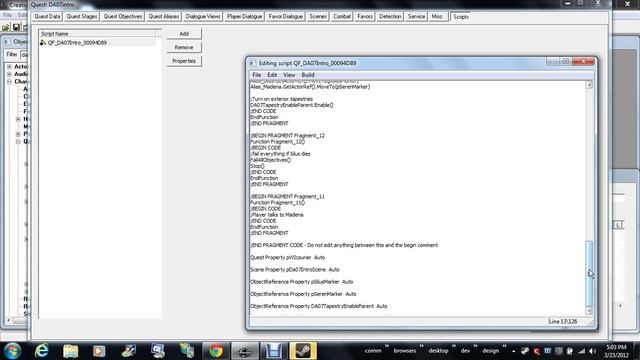Go to the Dialogue Views tab

click(x=203, y=16)
